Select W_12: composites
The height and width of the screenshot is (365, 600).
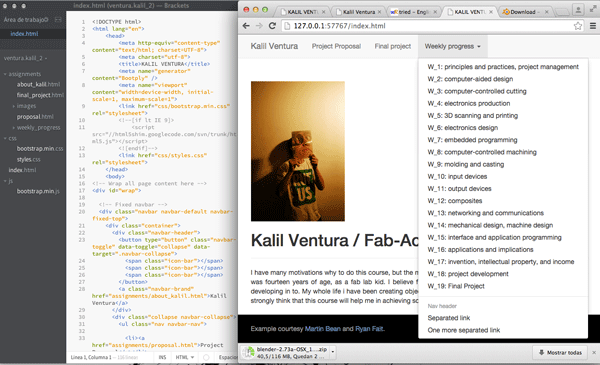455,201
